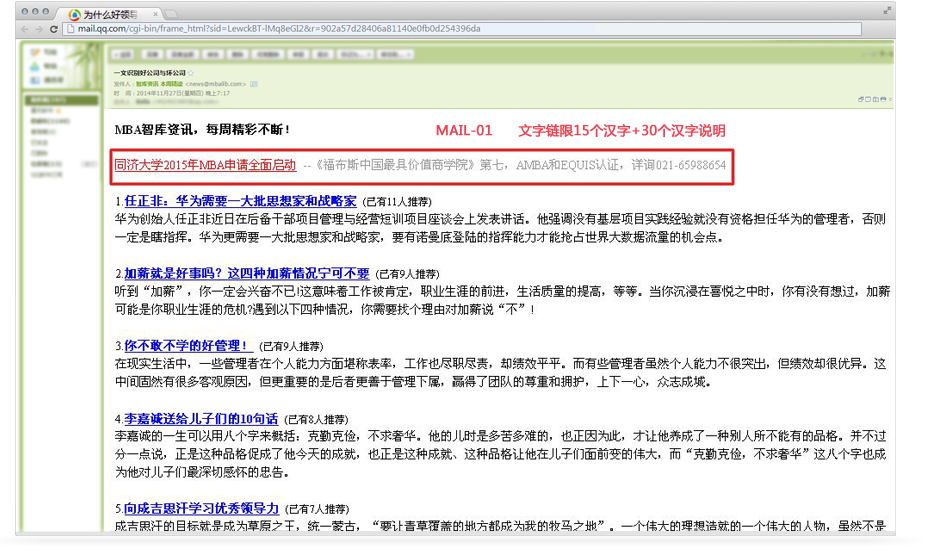Click the 回复全部 reply all button
Screen dimensions: 927x553
(x=183, y=54)
